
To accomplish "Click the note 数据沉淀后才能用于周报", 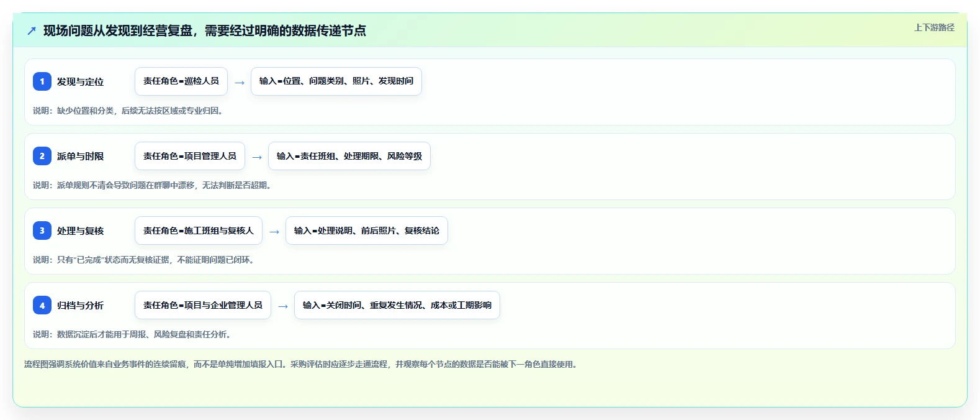I will pos(133,334).
